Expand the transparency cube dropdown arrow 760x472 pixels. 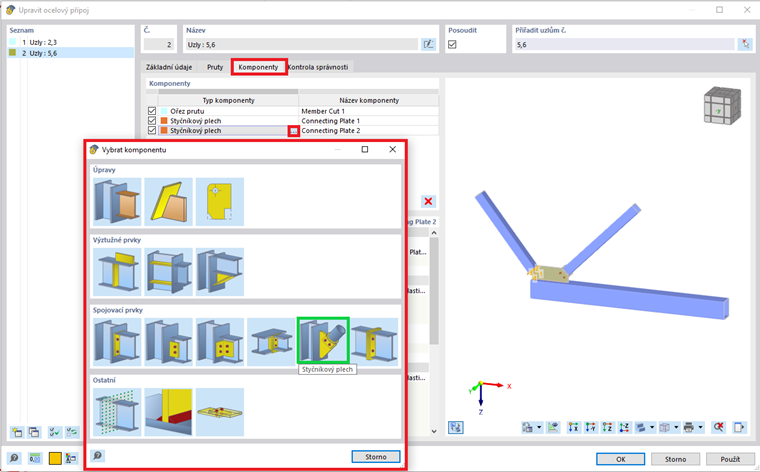click(676, 427)
